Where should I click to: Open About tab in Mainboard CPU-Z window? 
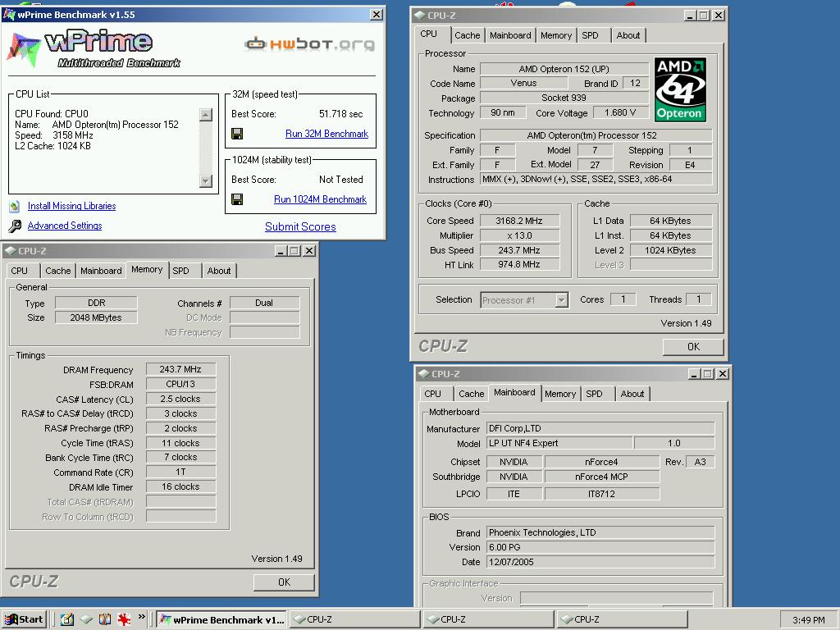632,394
